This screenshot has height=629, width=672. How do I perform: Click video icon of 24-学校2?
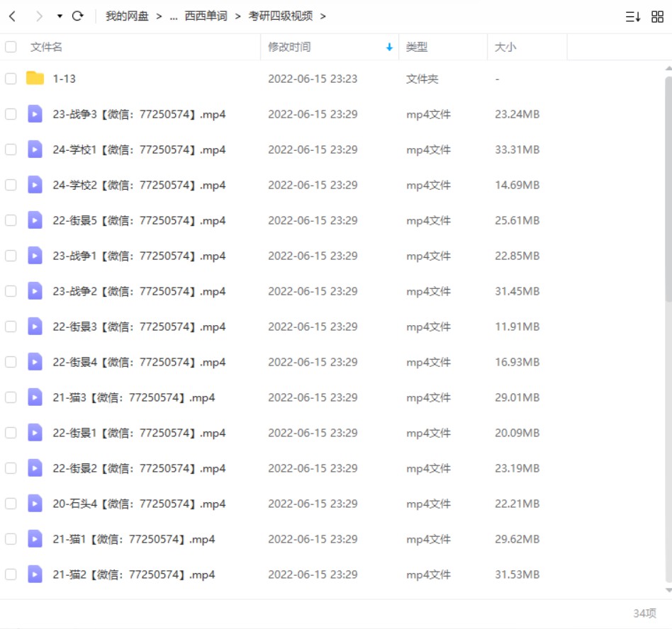[35, 185]
